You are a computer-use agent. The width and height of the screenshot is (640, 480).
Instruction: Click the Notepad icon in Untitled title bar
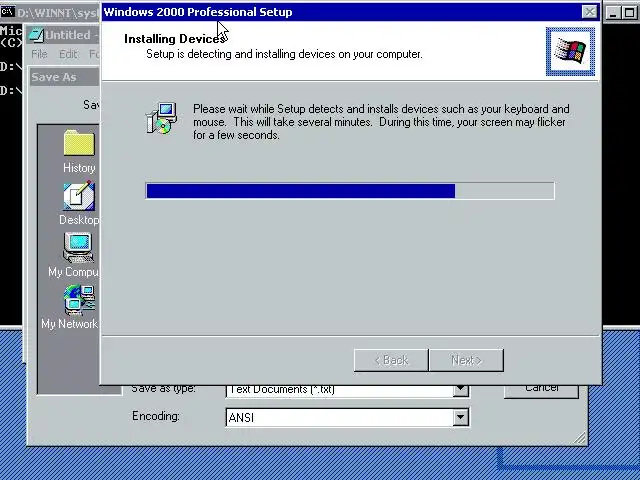[36, 35]
